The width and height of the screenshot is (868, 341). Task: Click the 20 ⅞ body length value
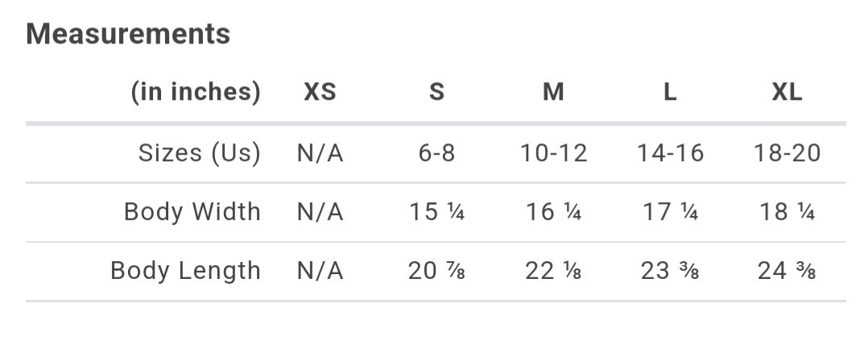(436, 272)
